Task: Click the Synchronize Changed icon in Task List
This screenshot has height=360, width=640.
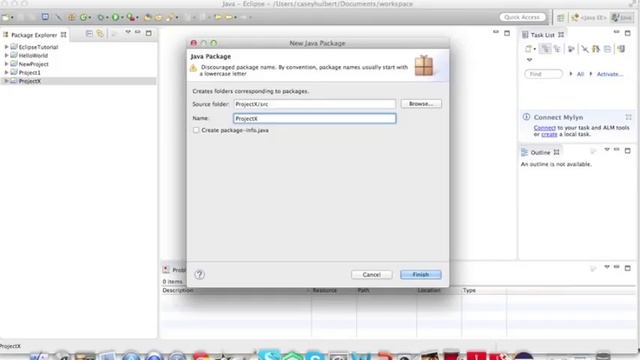Action: 596,49
